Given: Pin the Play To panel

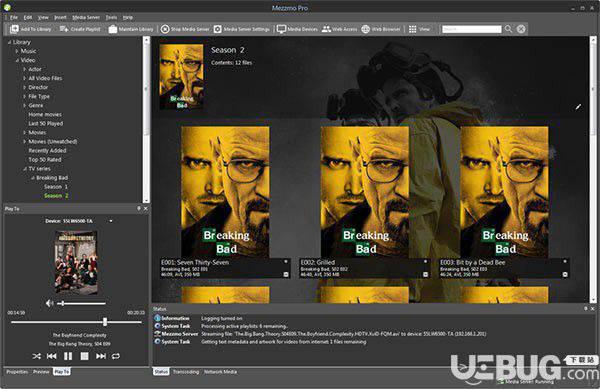Looking at the screenshot, I should pyautogui.click(x=139, y=208).
